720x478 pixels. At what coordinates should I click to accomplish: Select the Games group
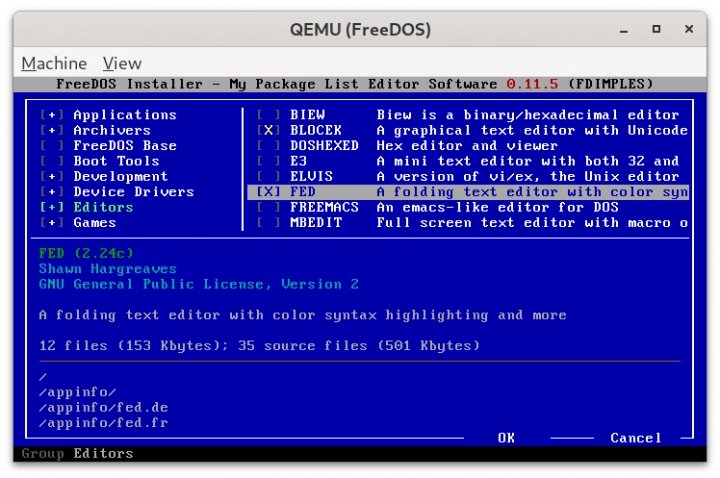coord(95,223)
